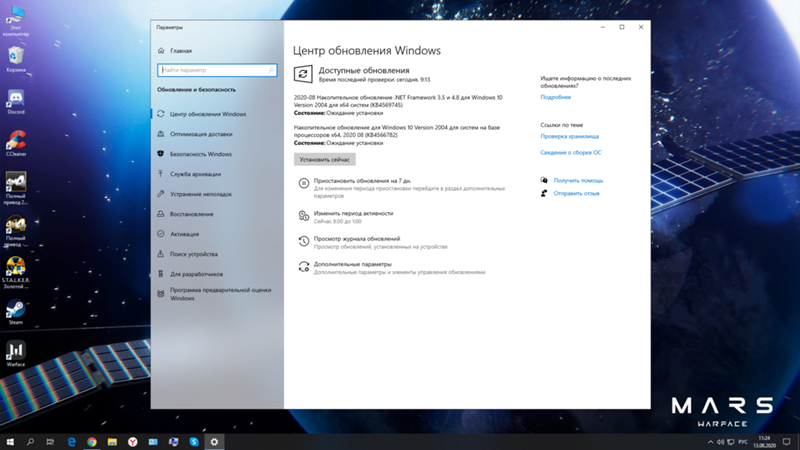Image resolution: width=800 pixels, height=450 pixels.
Task: Click the KB4566782 cumulative update text
Action: point(397,131)
